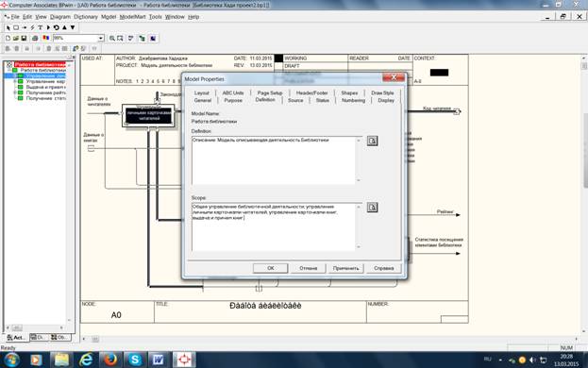Image resolution: width=588 pixels, height=368 pixels.
Task: Select red root 'Работа библиотеки' tree node
Action: (x=41, y=65)
